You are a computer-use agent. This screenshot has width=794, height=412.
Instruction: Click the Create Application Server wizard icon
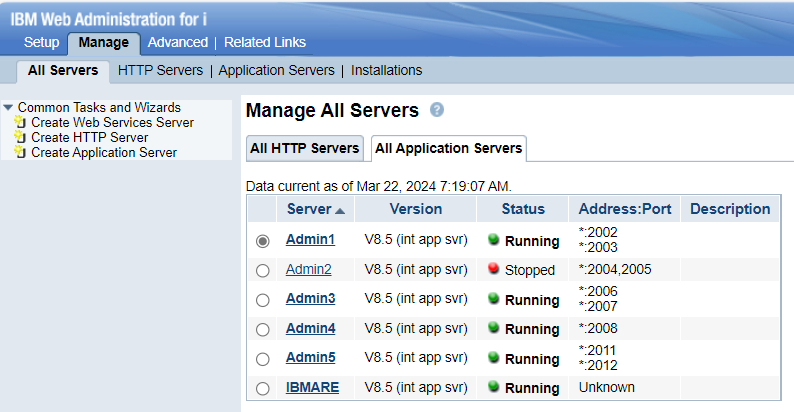(19, 152)
